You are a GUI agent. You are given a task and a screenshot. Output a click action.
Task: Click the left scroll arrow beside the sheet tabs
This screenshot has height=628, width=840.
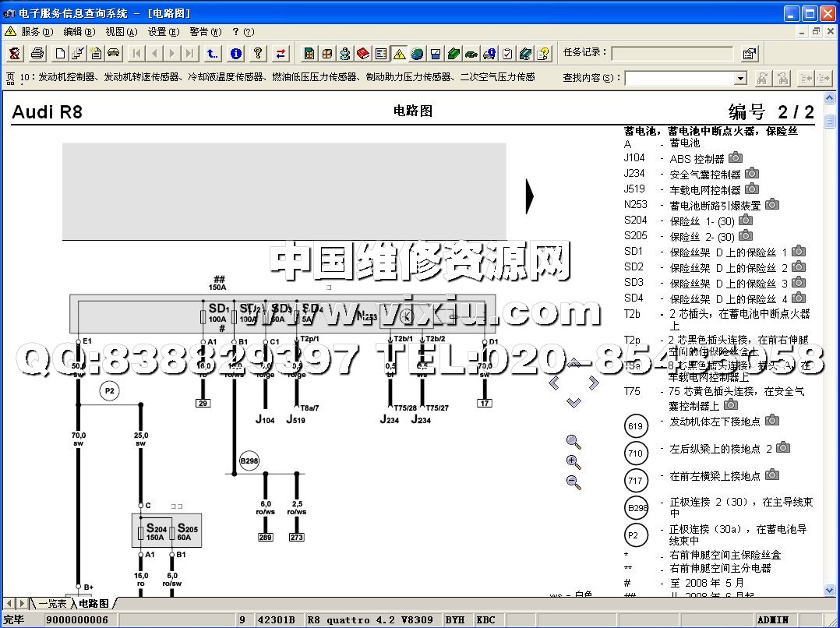pos(9,604)
